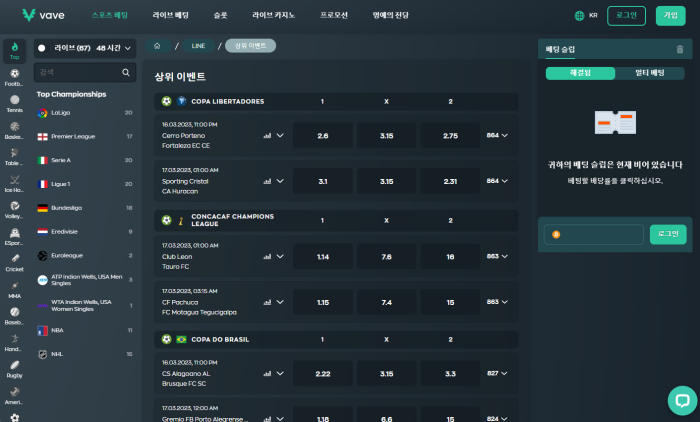
Task: Open NBA championship
Action: click(85, 330)
